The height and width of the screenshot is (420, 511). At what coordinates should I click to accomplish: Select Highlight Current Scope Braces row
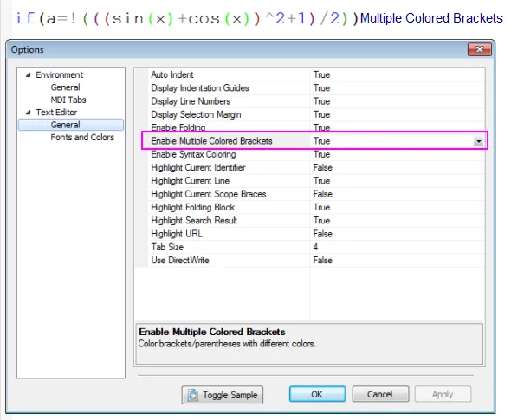click(x=309, y=194)
